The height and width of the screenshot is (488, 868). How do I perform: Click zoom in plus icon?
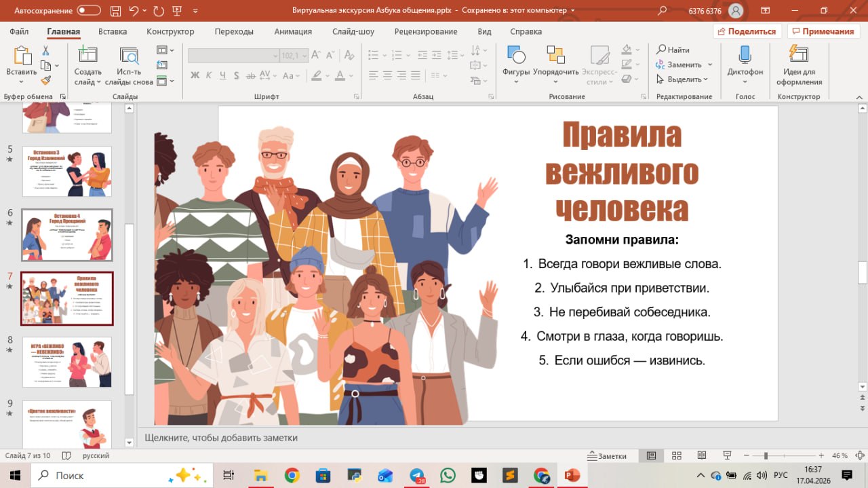821,455
